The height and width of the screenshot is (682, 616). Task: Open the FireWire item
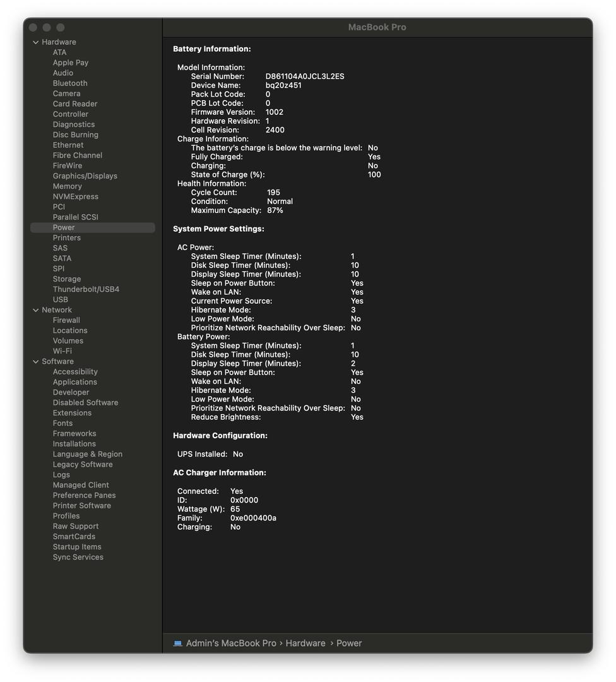point(68,165)
